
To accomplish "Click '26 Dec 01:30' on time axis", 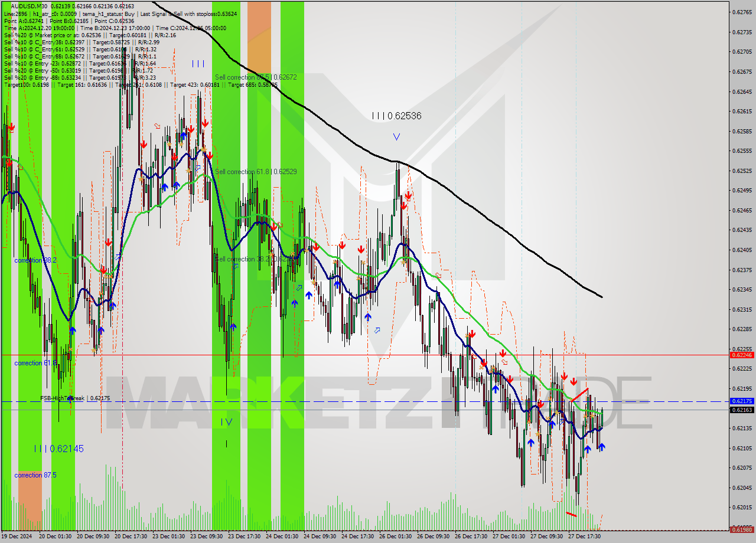I will click(x=395, y=537).
